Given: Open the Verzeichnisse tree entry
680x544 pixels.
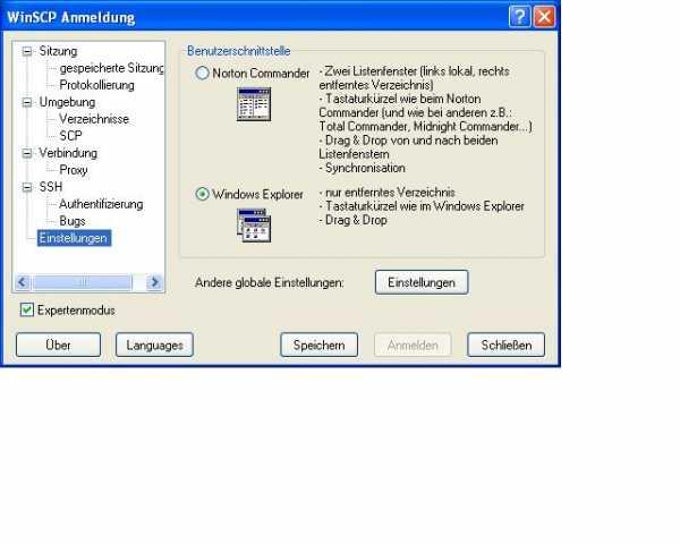Looking at the screenshot, I should tap(94, 119).
